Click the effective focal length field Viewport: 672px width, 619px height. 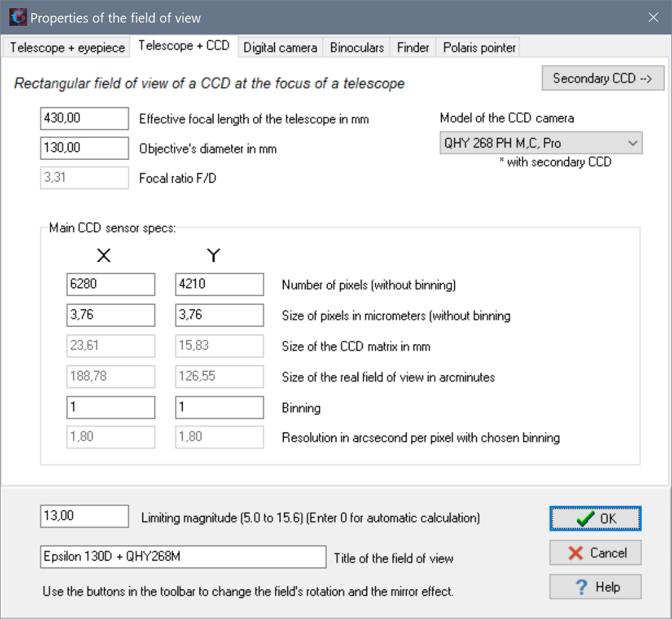(84, 118)
